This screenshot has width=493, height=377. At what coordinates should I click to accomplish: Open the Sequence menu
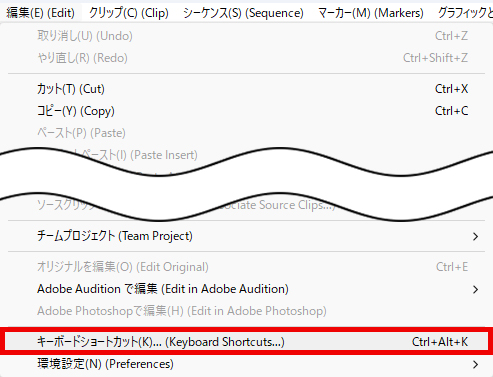tap(243, 13)
